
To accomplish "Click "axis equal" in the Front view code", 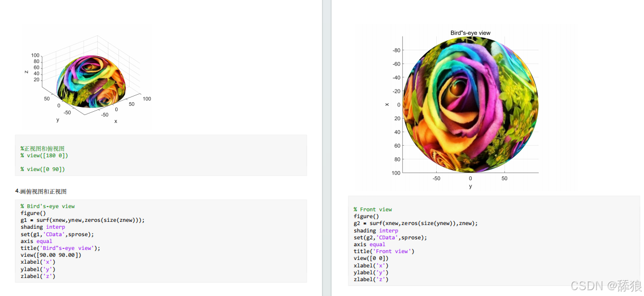I will click(370, 245).
